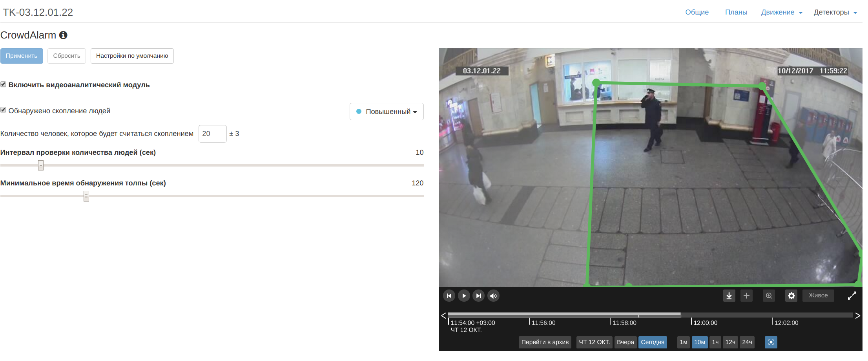Restore Настройки по умолчанию
868x361 pixels.
pos(132,56)
